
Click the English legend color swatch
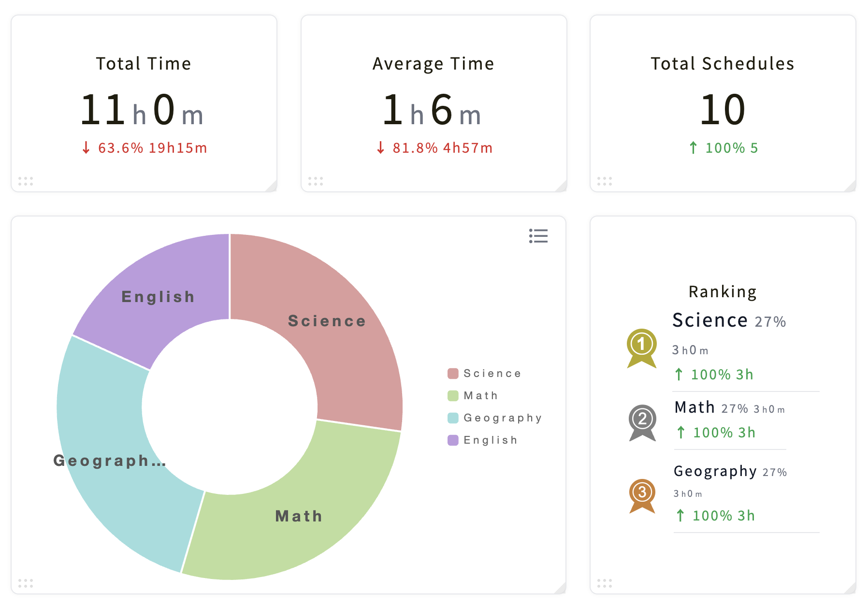pos(453,440)
